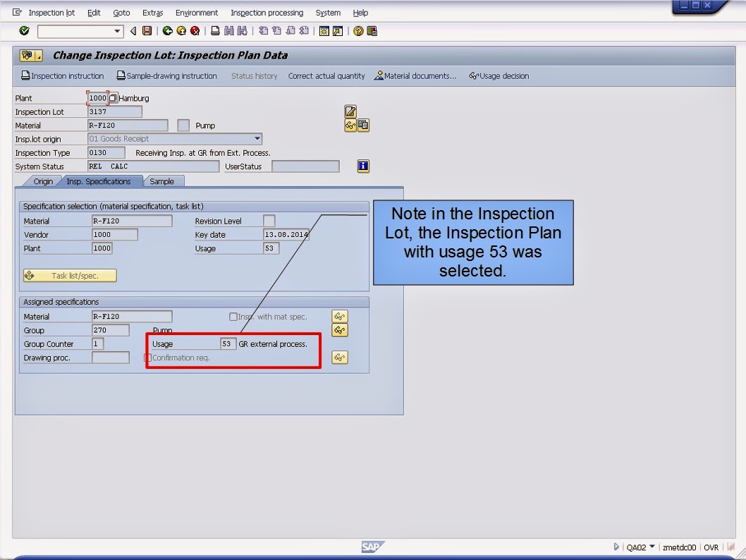
Task: Enable the Confirmation req. checkbox
Action: (x=147, y=358)
